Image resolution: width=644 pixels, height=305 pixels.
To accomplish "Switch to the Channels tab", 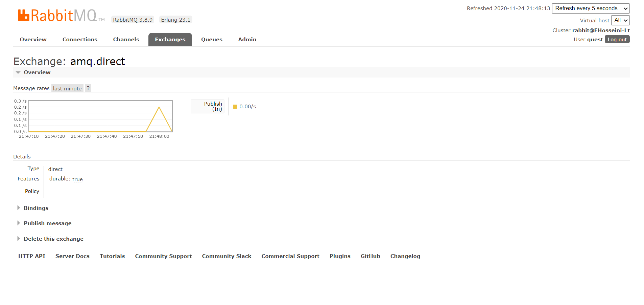I will click(126, 40).
